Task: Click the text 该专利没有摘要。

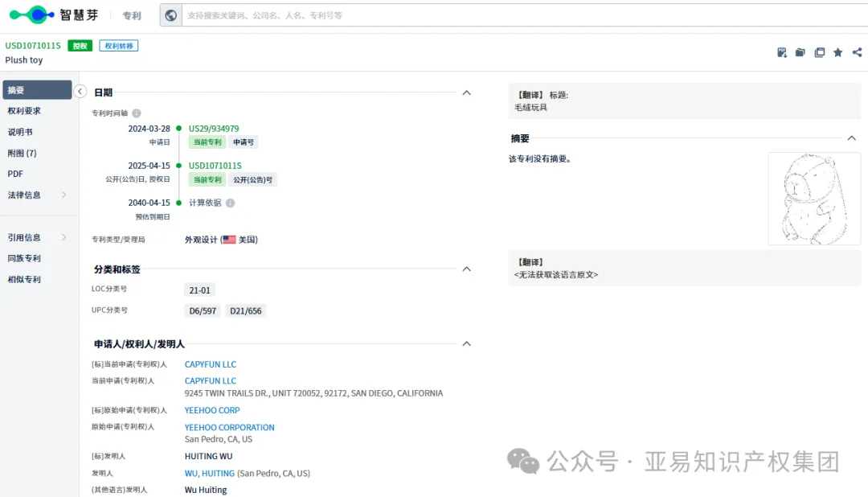Action: 541,159
